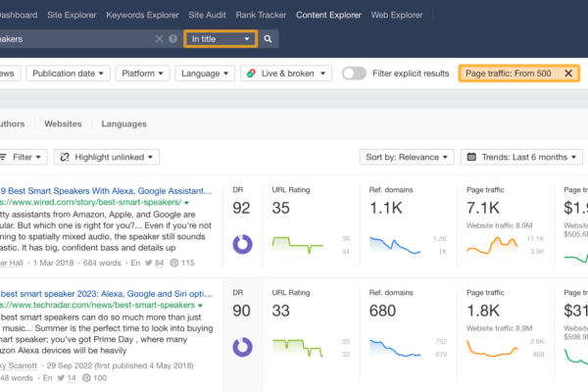The image size is (588, 392).
Task: Click the 1.1K Ref. domains value
Action: coord(386,208)
